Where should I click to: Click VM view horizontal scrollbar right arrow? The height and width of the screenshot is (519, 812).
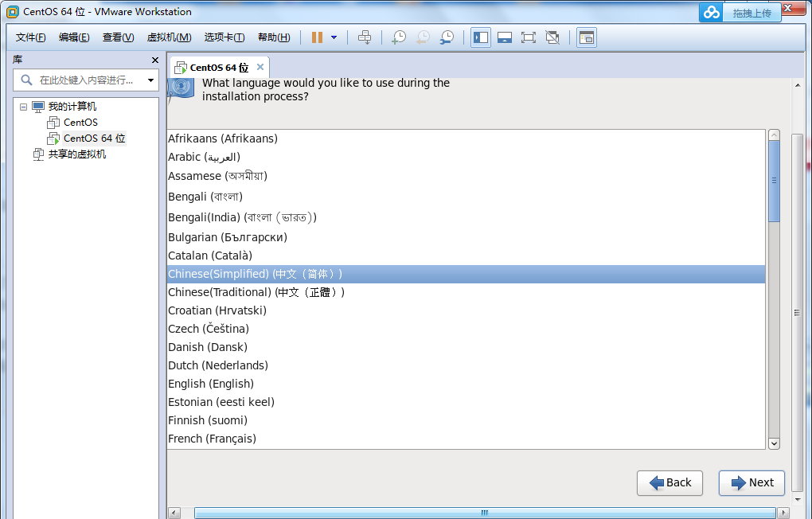(x=785, y=513)
